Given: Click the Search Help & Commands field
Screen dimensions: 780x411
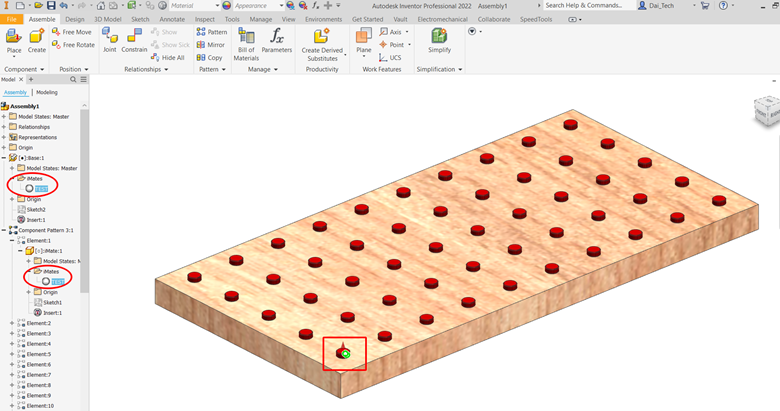Looking at the screenshot, I should [x=589, y=5].
